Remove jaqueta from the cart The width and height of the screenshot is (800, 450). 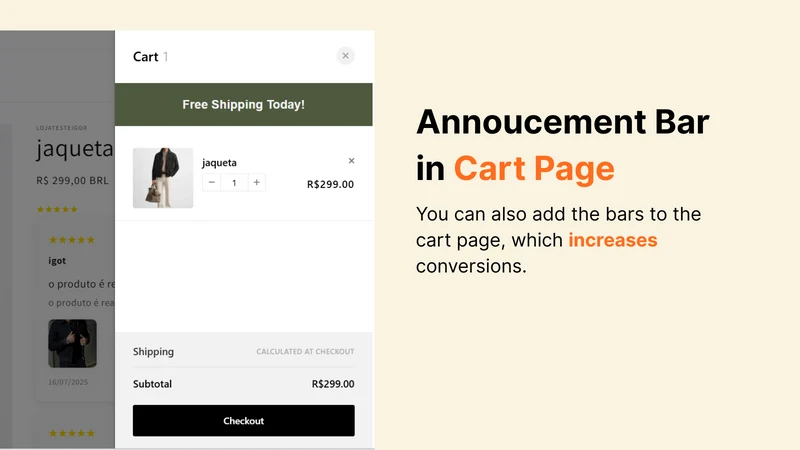click(352, 161)
